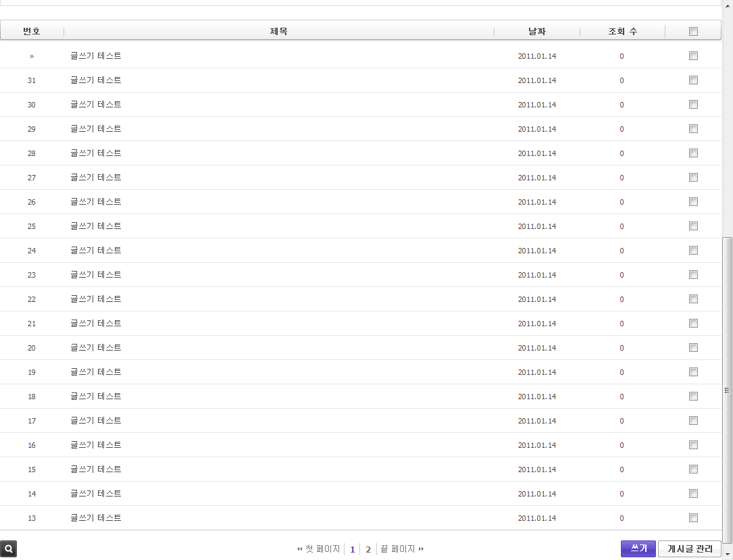Check the box for the » marked post
Viewport: 733px width, 560px height.
click(693, 56)
